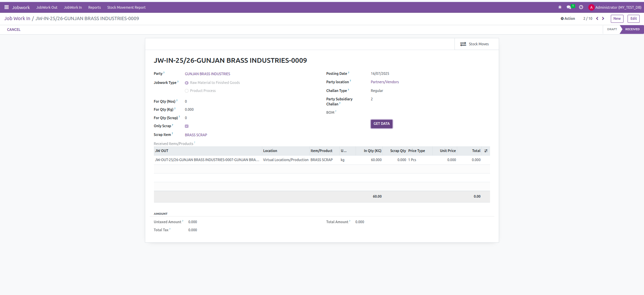Go to next record arrow
Screen dimensions: 644x295
coord(603,19)
